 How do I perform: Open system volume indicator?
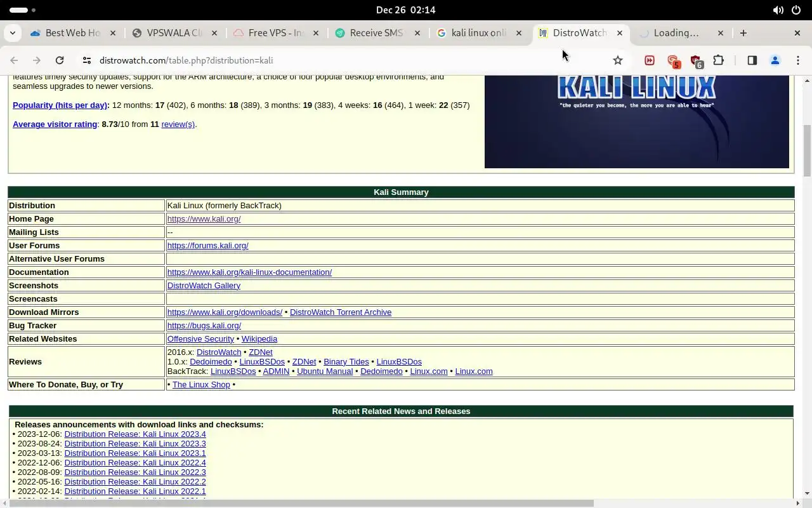pos(778,10)
